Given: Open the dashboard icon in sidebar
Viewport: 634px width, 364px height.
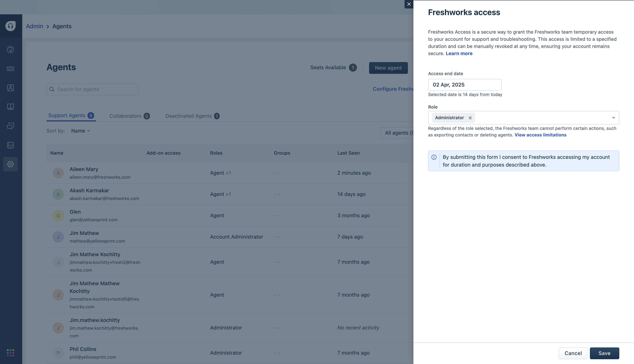Looking at the screenshot, I should [x=10, y=50].
